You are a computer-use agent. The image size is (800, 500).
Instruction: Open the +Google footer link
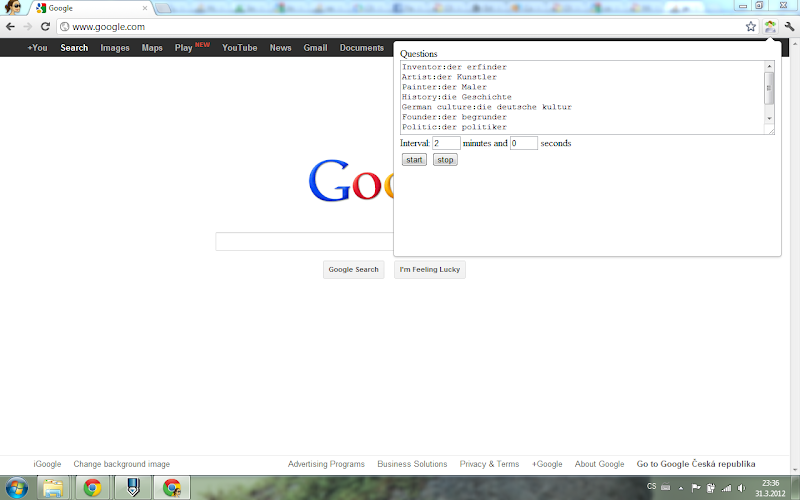point(547,464)
